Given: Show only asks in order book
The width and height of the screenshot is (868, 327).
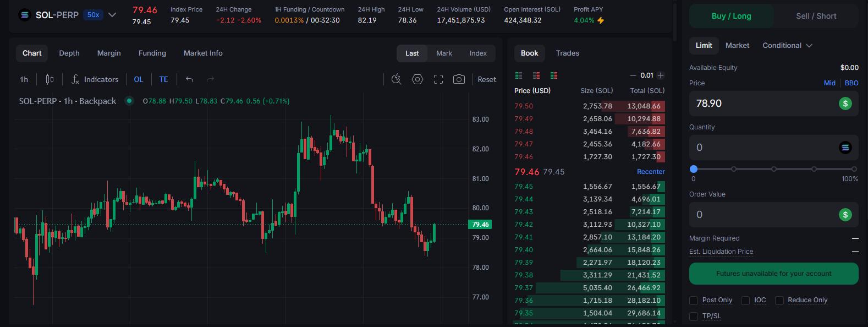Looking at the screenshot, I should [536, 75].
